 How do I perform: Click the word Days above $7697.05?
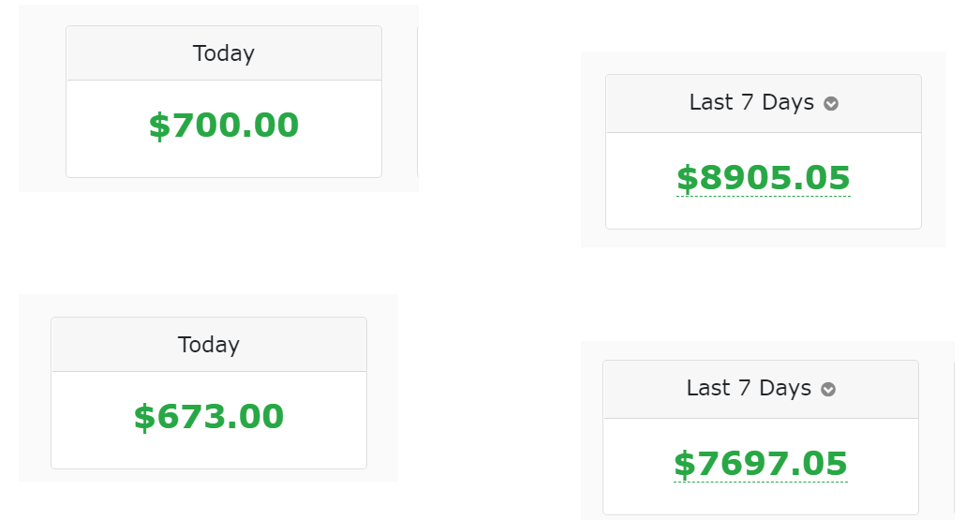coord(785,388)
